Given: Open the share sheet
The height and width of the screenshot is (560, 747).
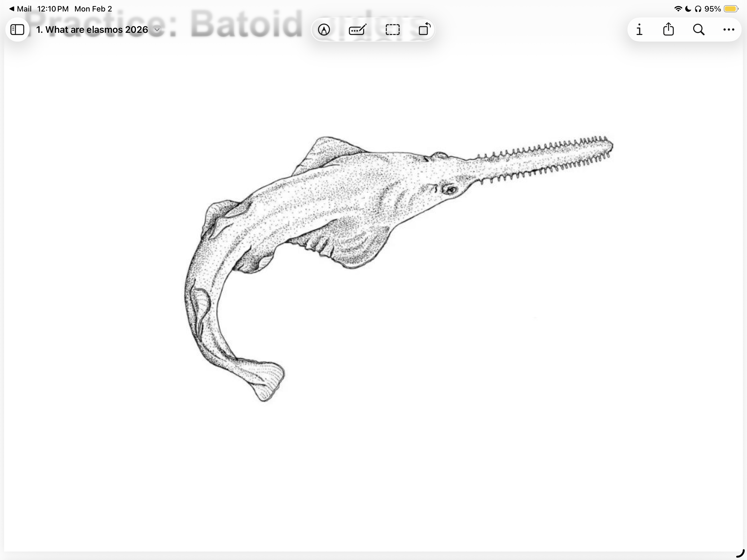Looking at the screenshot, I should [668, 29].
